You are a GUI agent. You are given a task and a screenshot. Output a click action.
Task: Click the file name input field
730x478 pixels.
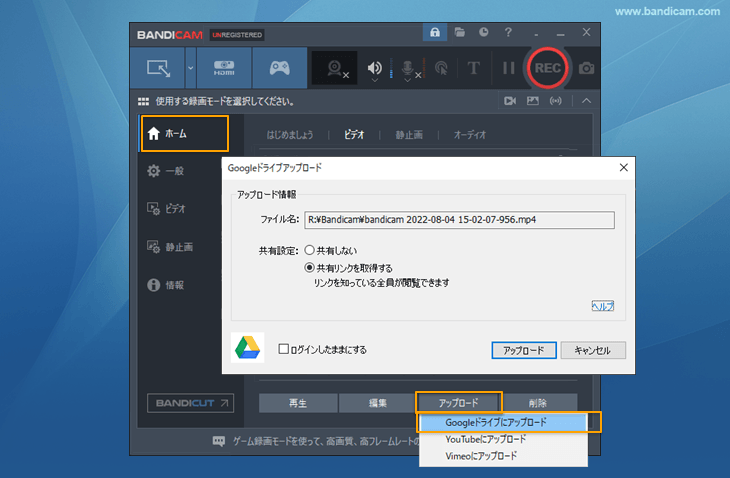tap(459, 220)
